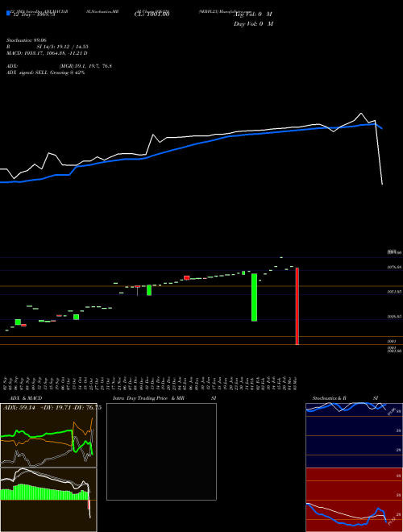Select the 'Stochastics: 89.06' reading
This screenshot has width=403, height=532.
pos(26,40)
